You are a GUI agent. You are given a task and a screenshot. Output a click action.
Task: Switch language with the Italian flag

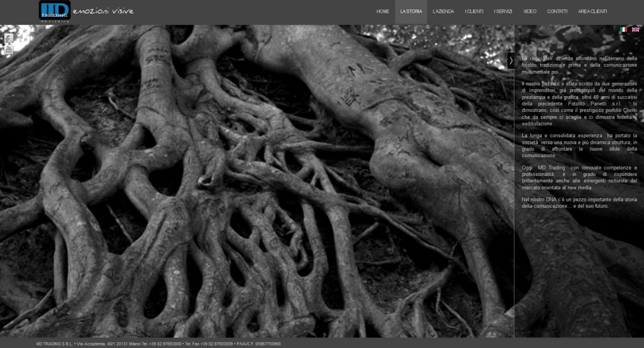point(624,30)
